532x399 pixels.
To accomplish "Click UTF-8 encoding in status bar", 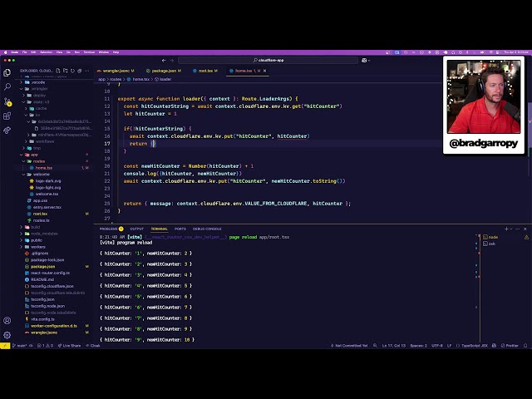I will pos(437,346).
